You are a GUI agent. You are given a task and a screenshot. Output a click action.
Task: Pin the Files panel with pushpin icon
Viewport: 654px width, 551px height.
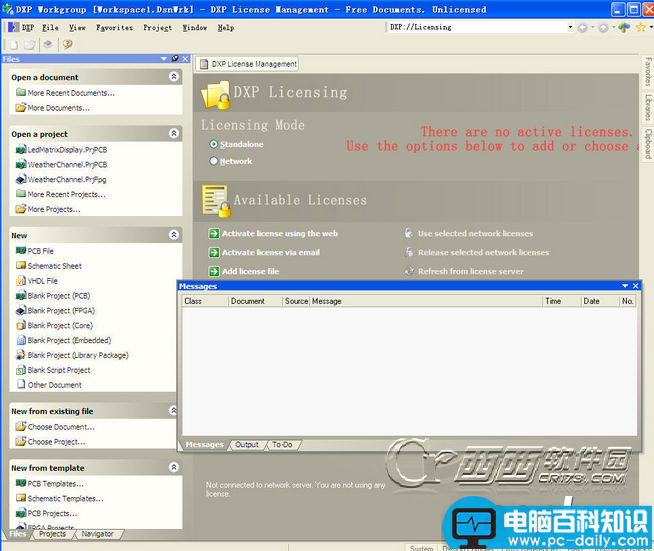(x=175, y=58)
